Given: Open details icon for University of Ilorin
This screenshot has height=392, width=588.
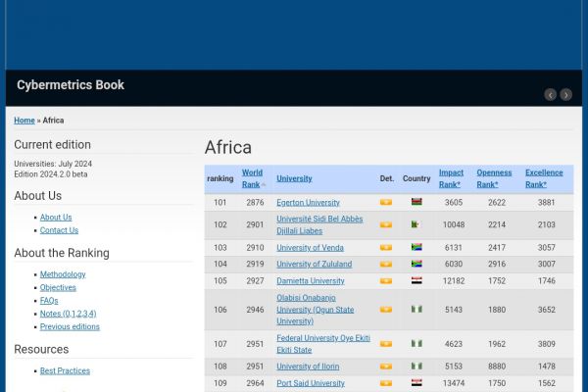Looking at the screenshot, I should pos(386,367).
